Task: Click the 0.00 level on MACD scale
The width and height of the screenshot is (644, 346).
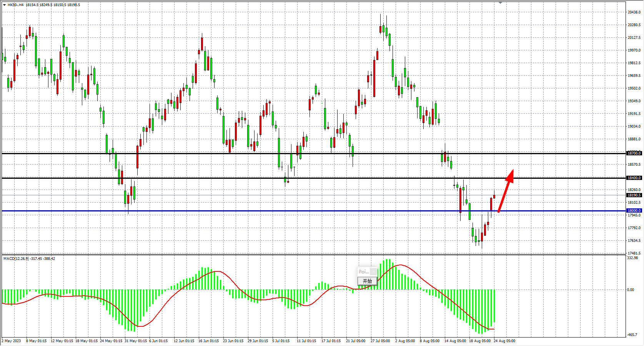Action: [631, 290]
